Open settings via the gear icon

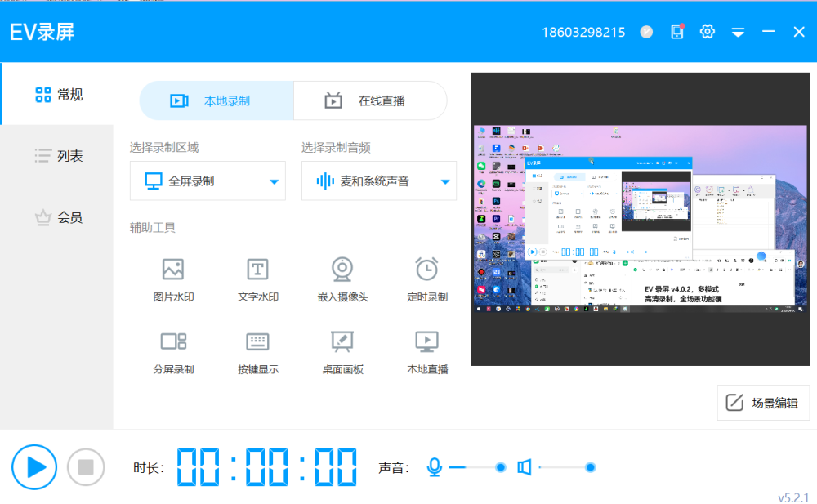[707, 32]
